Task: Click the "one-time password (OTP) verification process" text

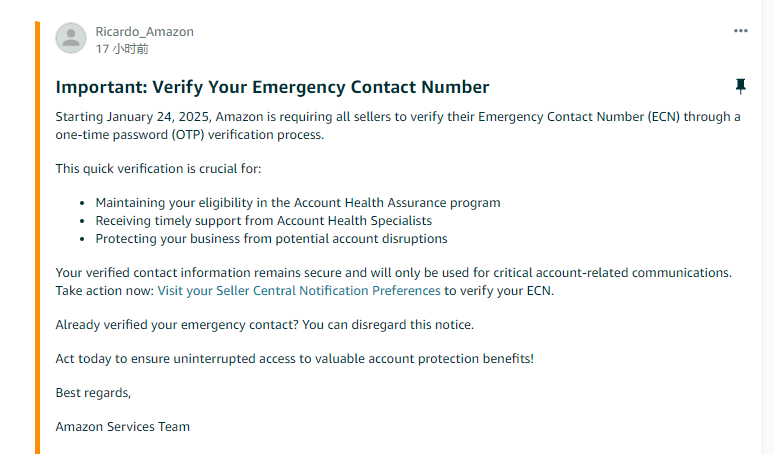Action: [x=190, y=134]
